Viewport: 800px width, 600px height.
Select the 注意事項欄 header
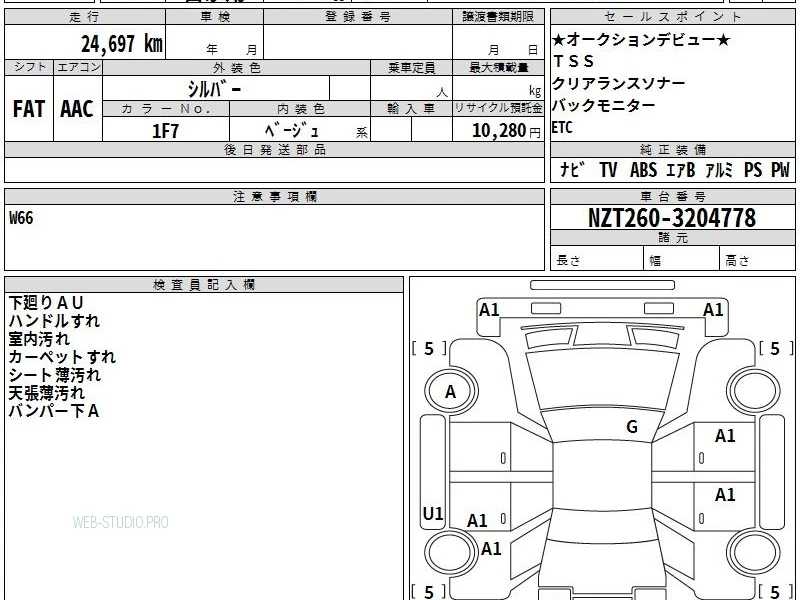tap(274, 196)
